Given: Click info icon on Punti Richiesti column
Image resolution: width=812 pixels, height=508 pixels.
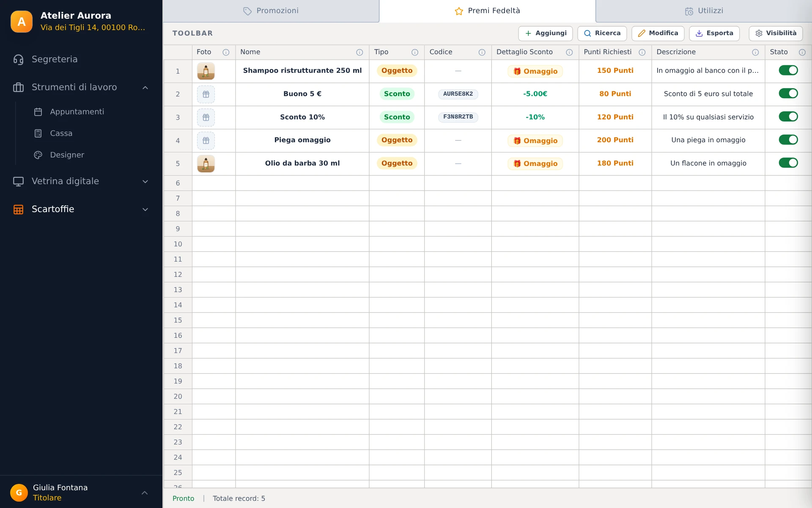Looking at the screenshot, I should 642,52.
